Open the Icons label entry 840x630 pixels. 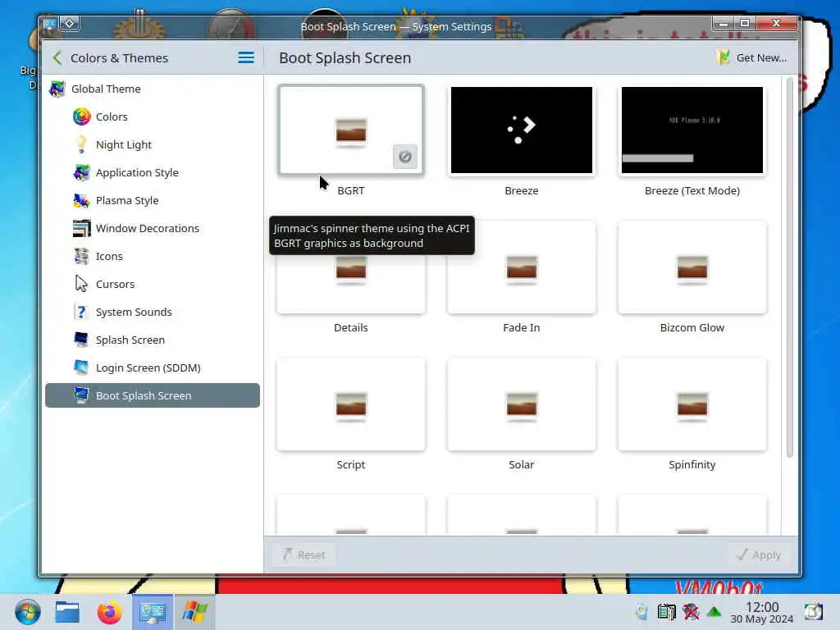click(x=109, y=256)
